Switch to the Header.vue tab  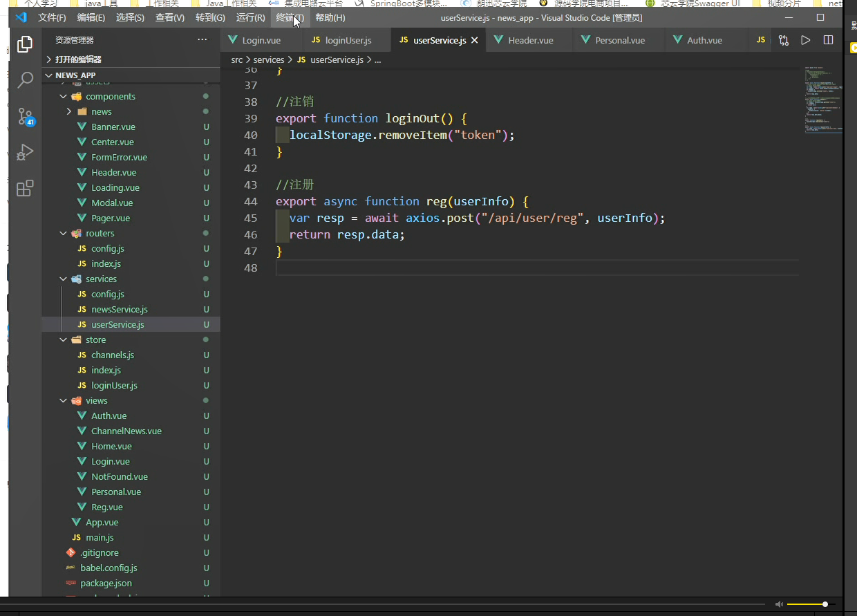[x=530, y=40]
